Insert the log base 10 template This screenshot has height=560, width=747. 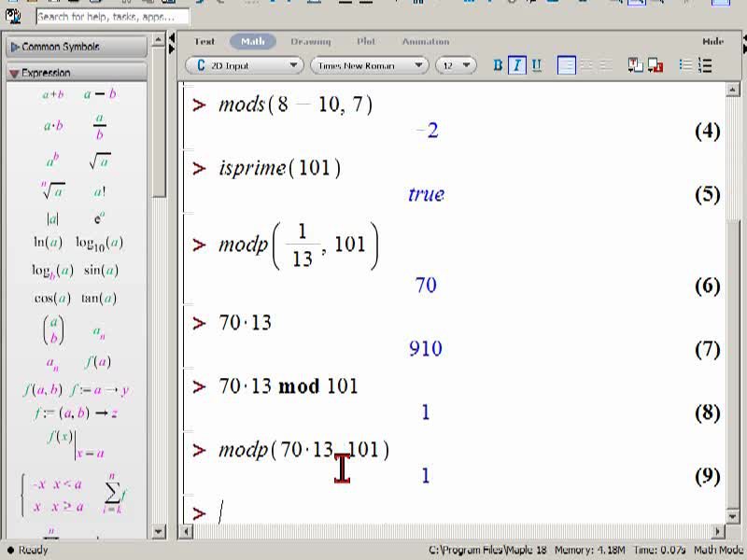[100, 244]
